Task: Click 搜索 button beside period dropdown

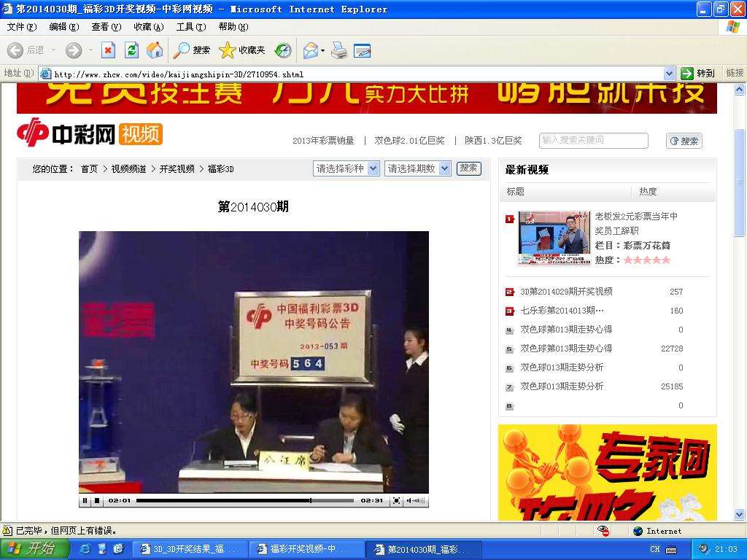Action: tap(469, 168)
